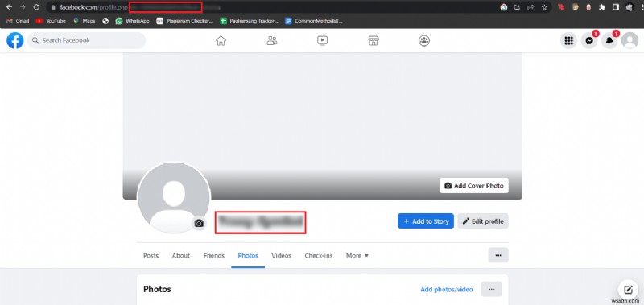Open the new message compose icon
The height and width of the screenshot is (305, 644).
tap(629, 290)
